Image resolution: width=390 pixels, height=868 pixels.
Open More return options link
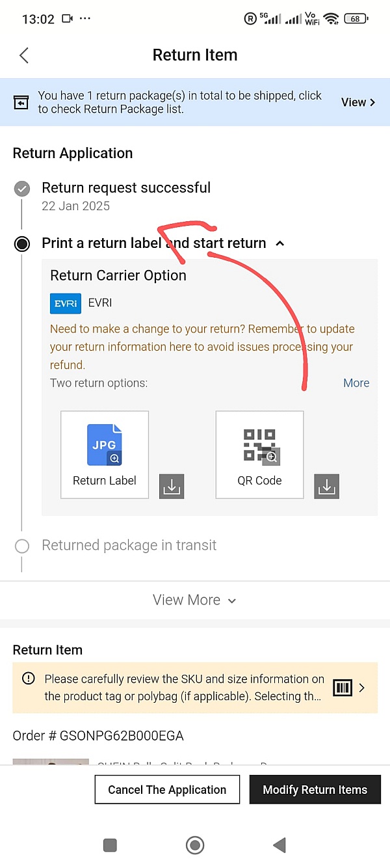pyautogui.click(x=356, y=383)
